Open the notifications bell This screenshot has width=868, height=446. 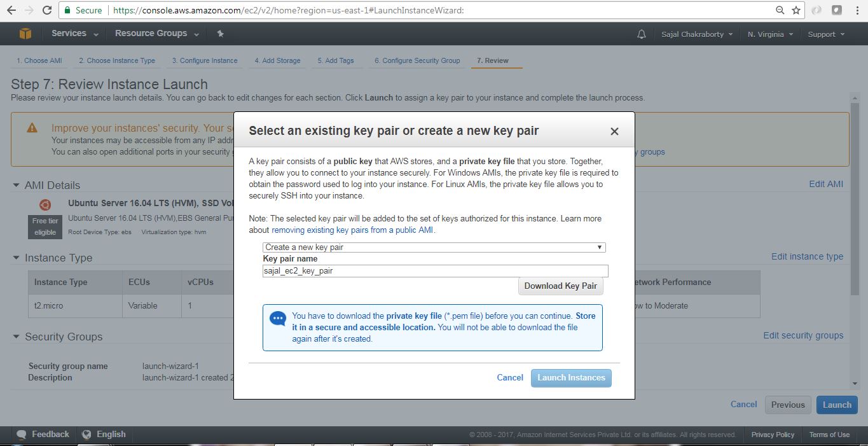(x=642, y=33)
